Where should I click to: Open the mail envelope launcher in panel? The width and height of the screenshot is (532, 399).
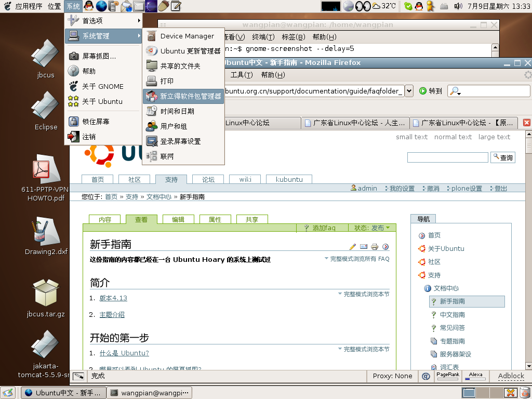point(126,6)
